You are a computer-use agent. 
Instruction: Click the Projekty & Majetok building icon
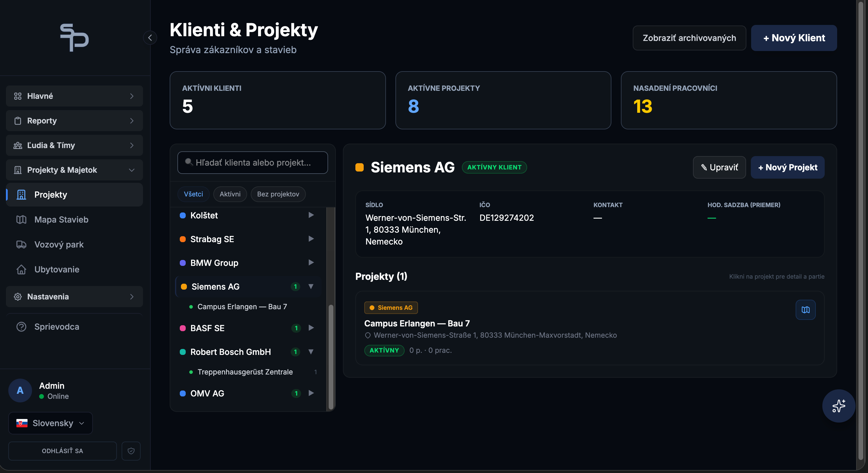(18, 170)
